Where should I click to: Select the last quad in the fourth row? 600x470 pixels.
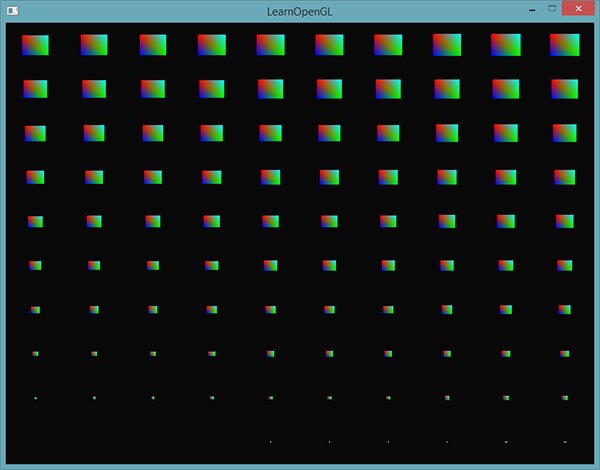click(x=565, y=177)
